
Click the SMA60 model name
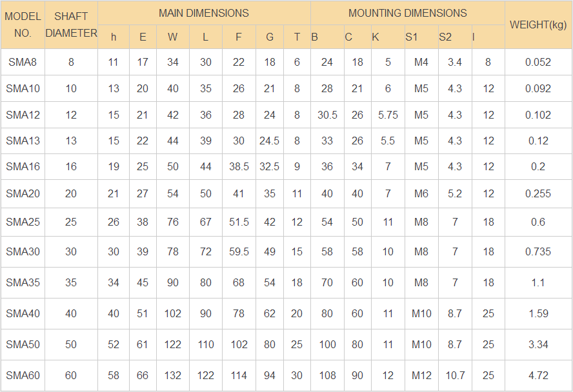click(x=23, y=376)
